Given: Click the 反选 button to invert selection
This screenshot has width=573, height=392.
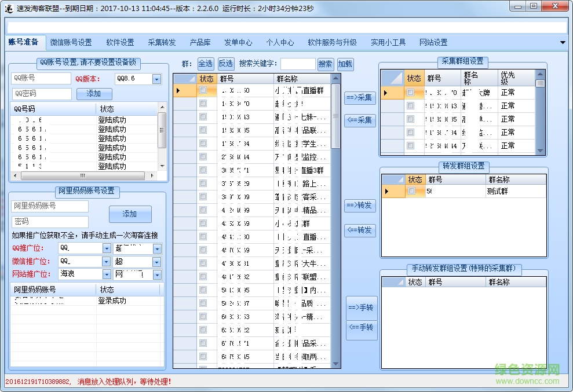Looking at the screenshot, I should point(225,64).
